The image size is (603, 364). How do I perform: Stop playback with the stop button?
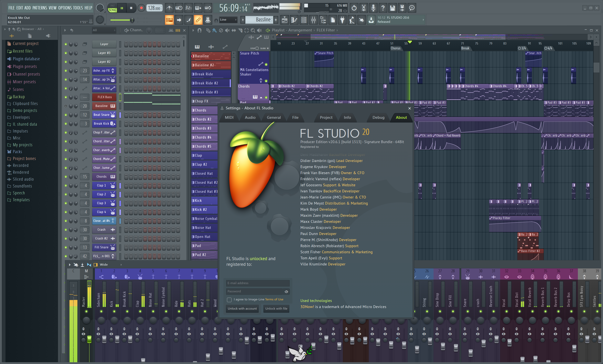[131, 8]
